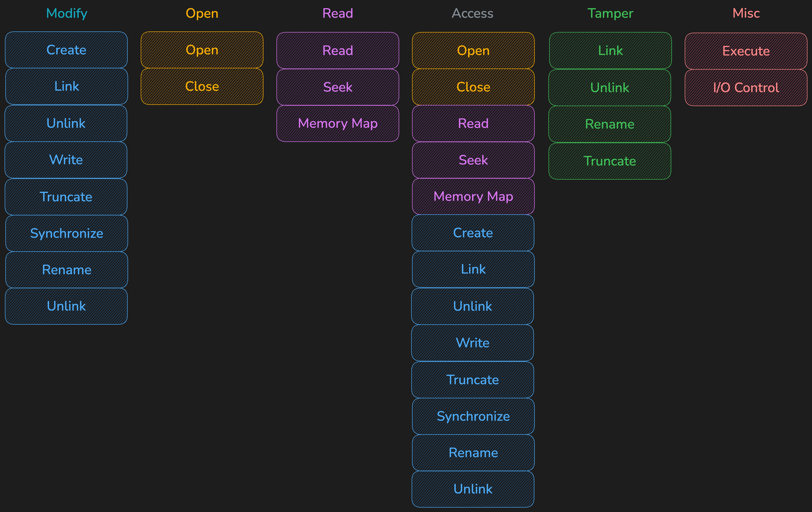Click the Create box under Modify
The image size is (812, 512).
[x=66, y=50]
